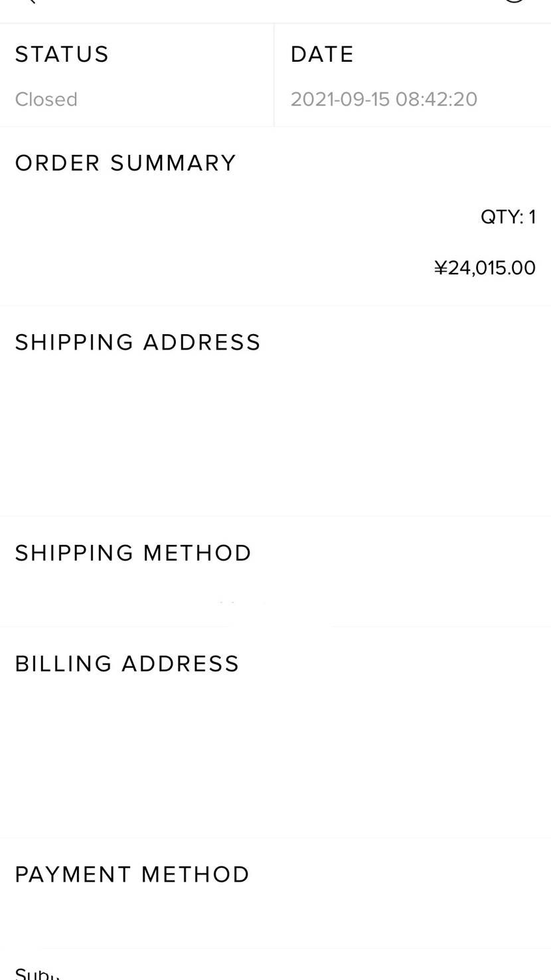The height and width of the screenshot is (980, 551).
Task: Select the ¥24,015.00 price
Action: click(485, 268)
